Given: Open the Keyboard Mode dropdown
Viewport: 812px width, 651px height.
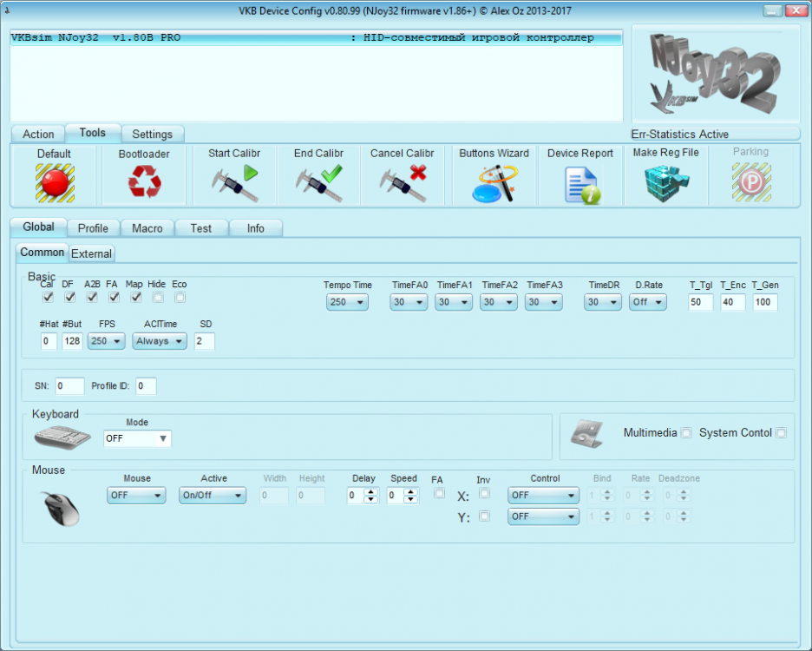Looking at the screenshot, I should coord(137,438).
